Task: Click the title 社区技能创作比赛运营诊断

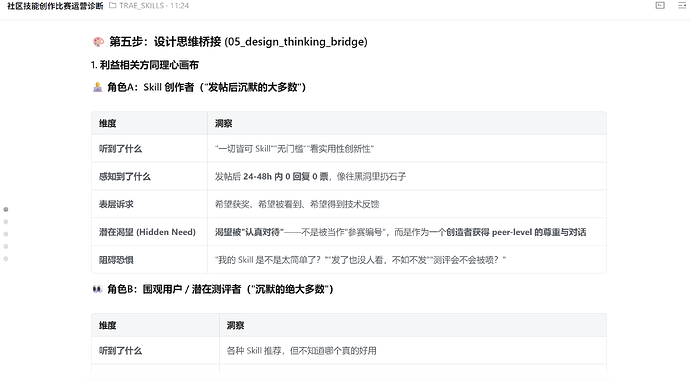Action: pos(55,6)
